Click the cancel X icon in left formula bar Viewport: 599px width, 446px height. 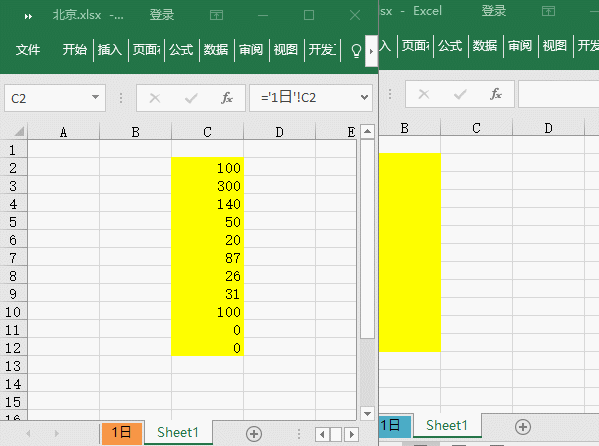(x=155, y=98)
